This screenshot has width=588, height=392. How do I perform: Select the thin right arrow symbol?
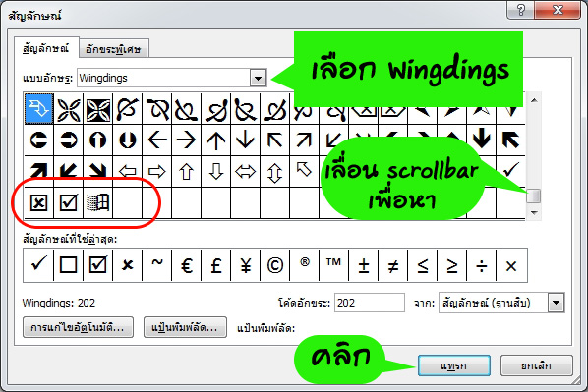pyautogui.click(x=187, y=140)
